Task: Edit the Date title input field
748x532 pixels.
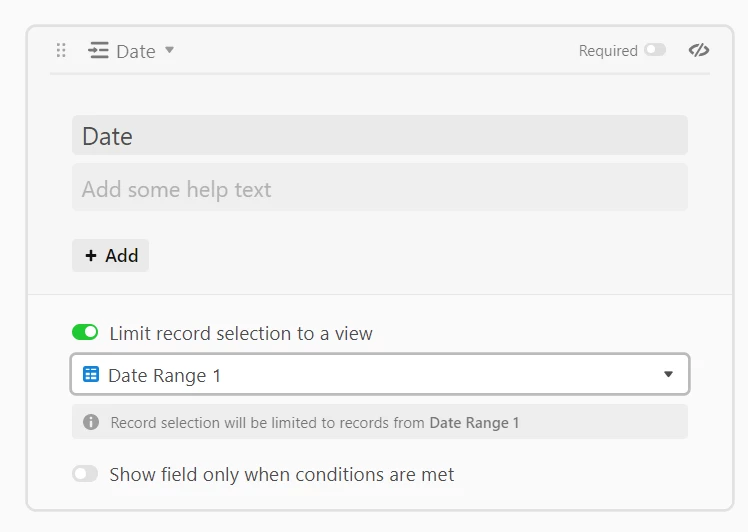Action: pos(380,135)
